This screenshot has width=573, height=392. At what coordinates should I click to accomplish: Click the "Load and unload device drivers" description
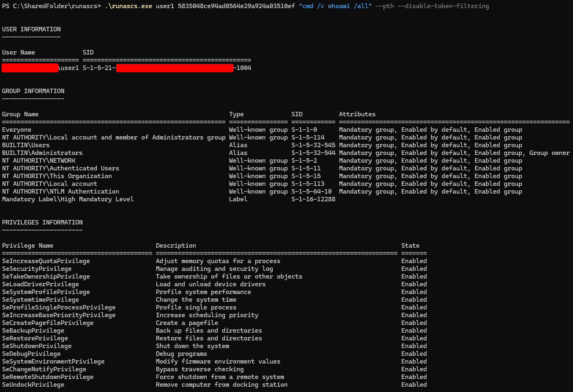[210, 284]
